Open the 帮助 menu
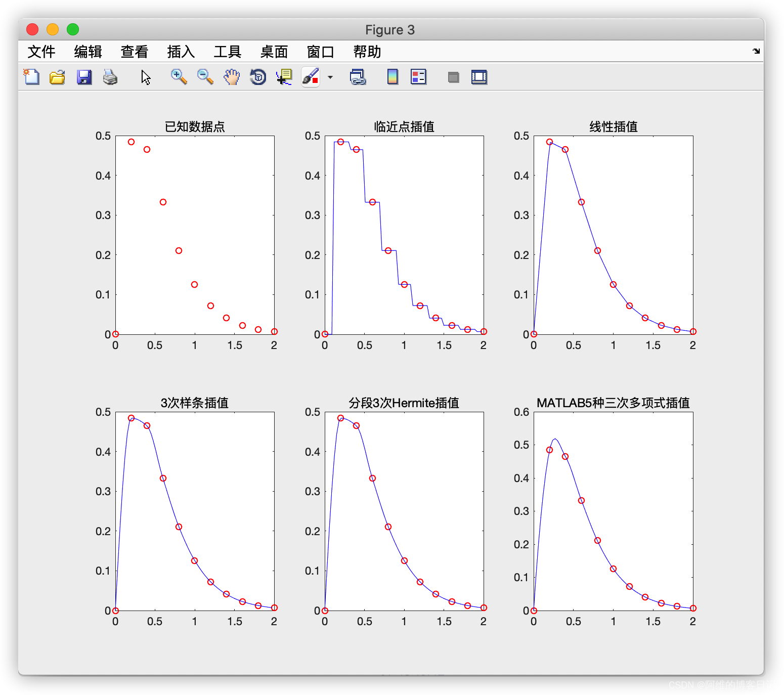The width and height of the screenshot is (784, 695). [x=367, y=52]
